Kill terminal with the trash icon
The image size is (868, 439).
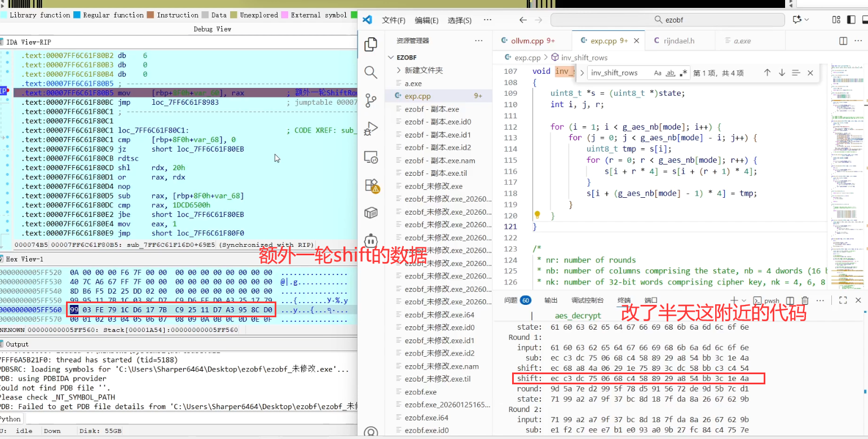805,301
